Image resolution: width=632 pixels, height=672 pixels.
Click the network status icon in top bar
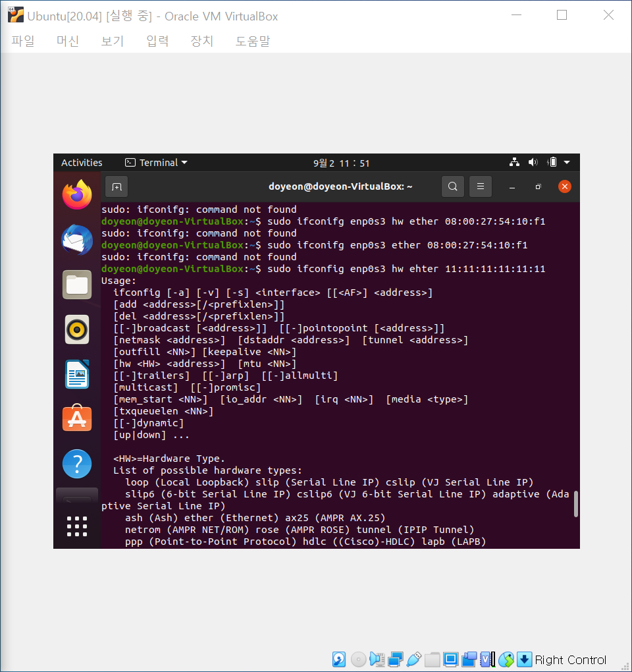[514, 163]
